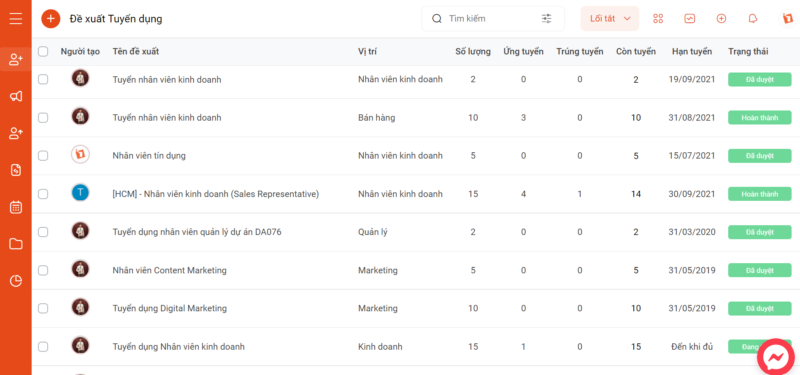The image size is (800, 375).
Task: Select the [HCM] Sales Representative row checkbox
Action: pyautogui.click(x=43, y=194)
